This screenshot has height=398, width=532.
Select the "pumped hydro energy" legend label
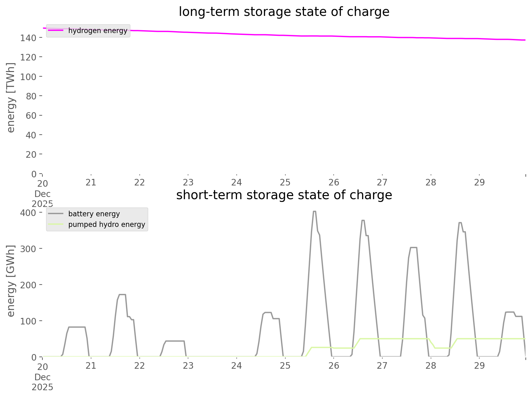tap(107, 224)
